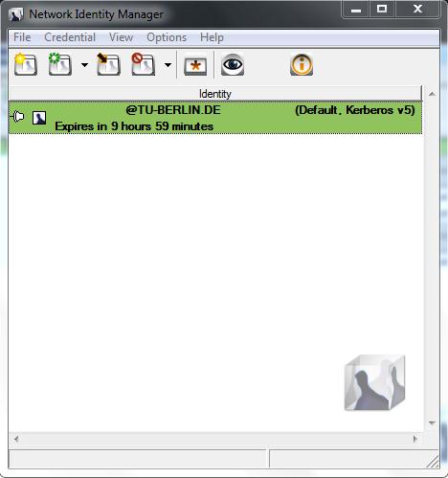Open the About info icon
This screenshot has width=448, height=478.
[302, 65]
